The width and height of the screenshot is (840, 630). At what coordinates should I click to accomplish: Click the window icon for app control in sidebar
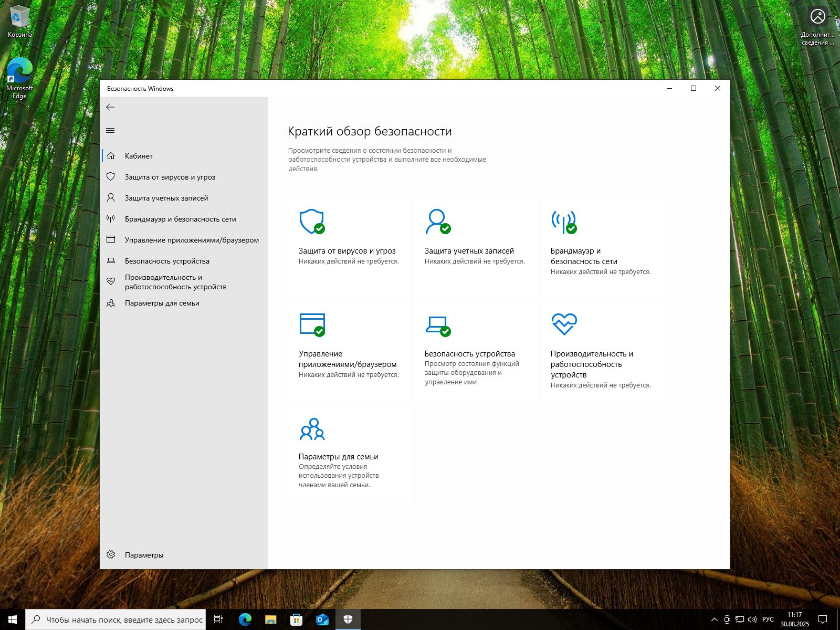pyautogui.click(x=111, y=239)
